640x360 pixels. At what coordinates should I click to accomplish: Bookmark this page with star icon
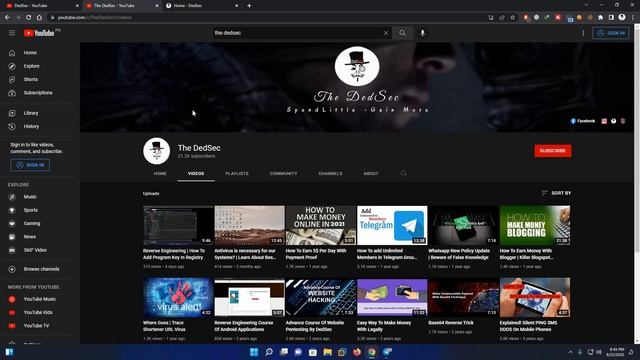(x=513, y=18)
